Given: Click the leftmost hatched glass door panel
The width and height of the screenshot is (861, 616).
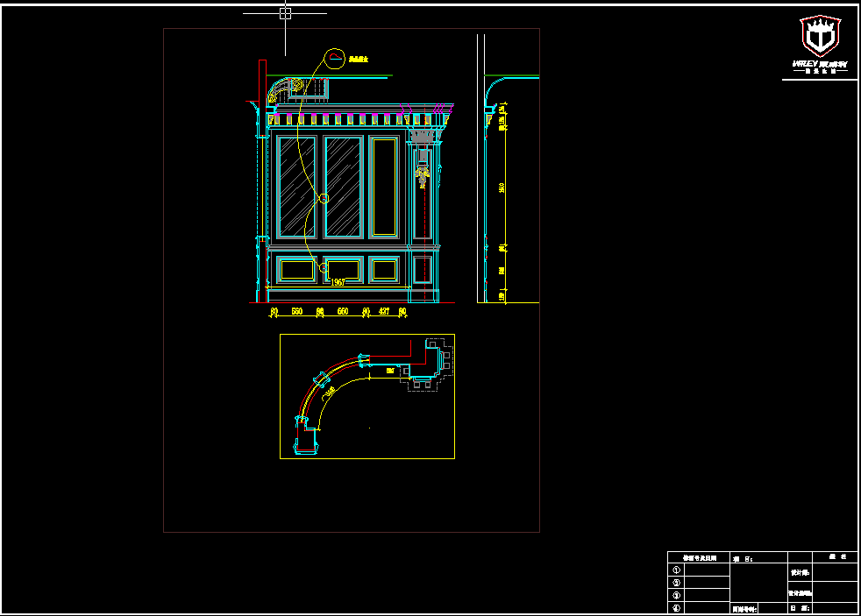Looking at the screenshot, I should 296,187.
